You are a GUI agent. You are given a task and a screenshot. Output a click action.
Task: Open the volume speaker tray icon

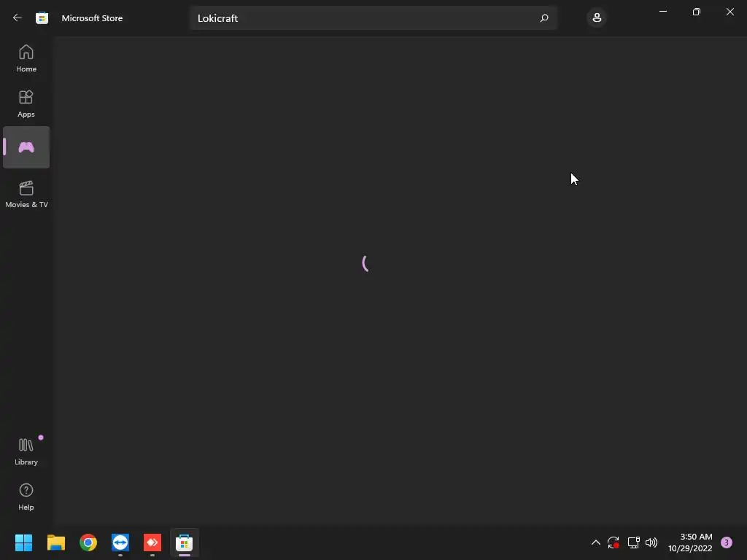651,542
